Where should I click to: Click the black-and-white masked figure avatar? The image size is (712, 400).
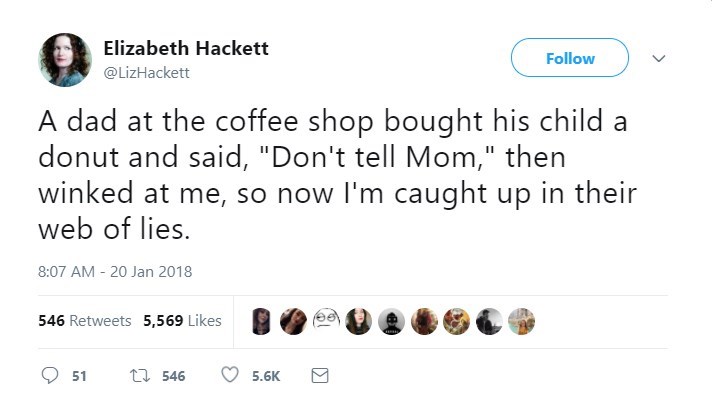pyautogui.click(x=391, y=321)
